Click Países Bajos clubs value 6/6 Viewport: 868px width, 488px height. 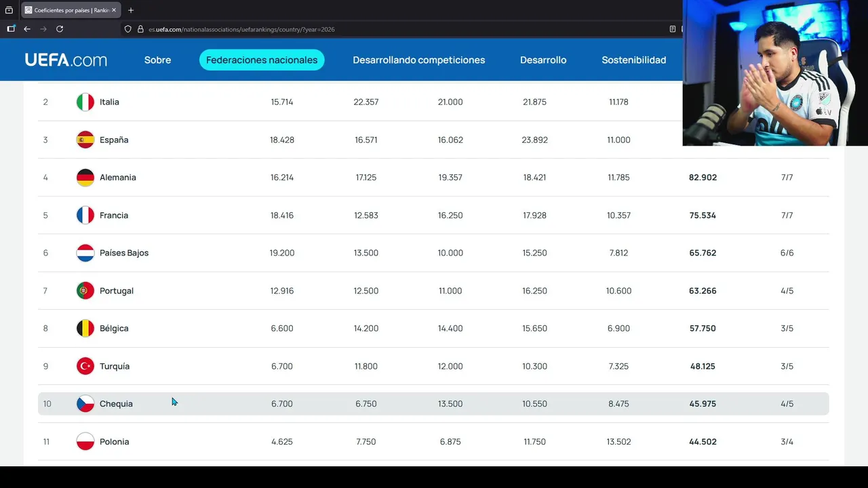pos(787,253)
